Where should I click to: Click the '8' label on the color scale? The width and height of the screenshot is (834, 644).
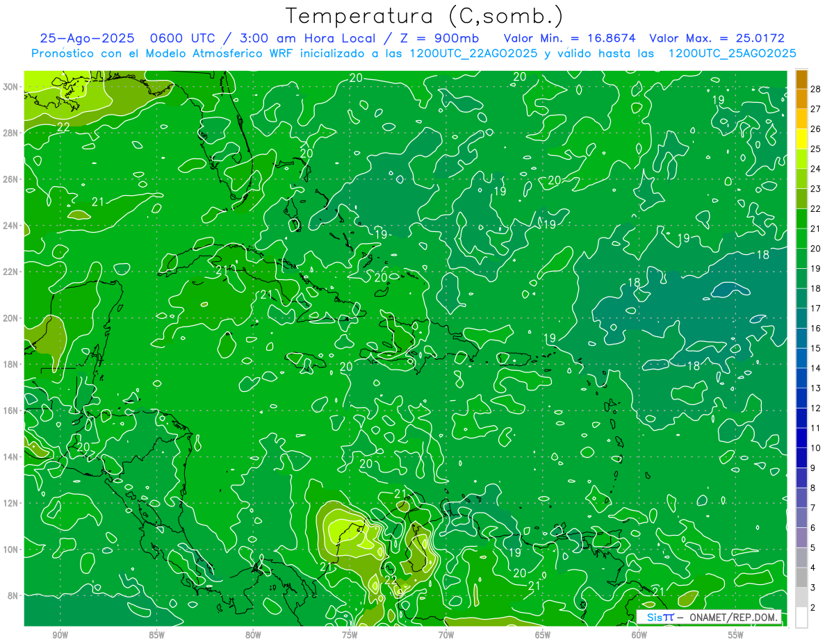[813, 488]
